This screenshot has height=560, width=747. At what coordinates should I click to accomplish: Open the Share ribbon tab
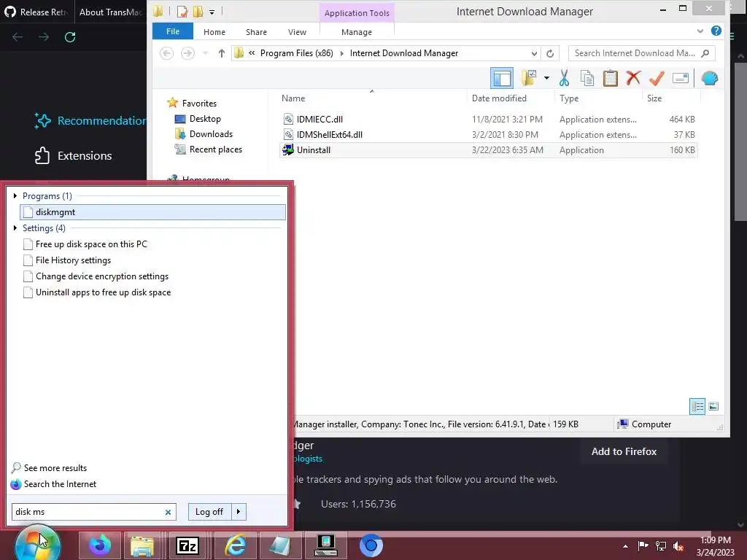tap(256, 32)
